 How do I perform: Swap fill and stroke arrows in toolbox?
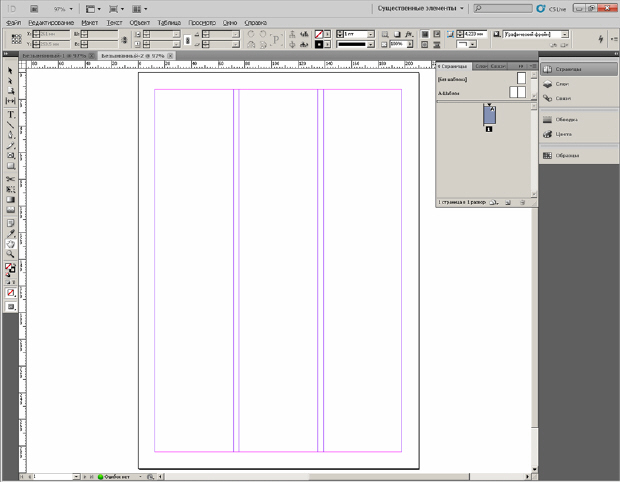point(14,265)
